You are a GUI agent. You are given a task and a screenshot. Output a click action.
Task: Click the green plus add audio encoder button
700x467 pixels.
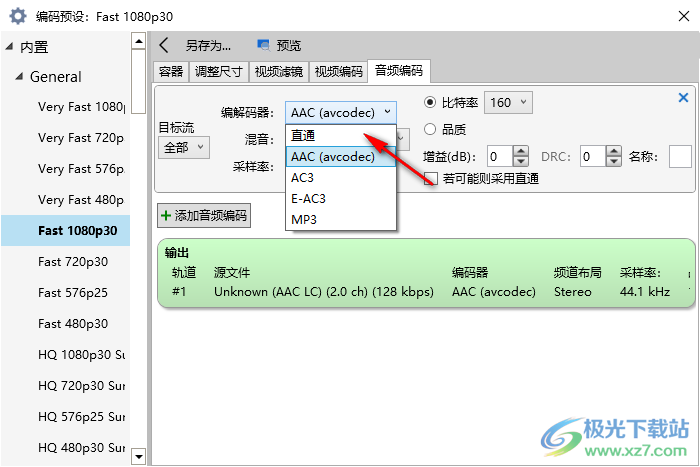[204, 216]
